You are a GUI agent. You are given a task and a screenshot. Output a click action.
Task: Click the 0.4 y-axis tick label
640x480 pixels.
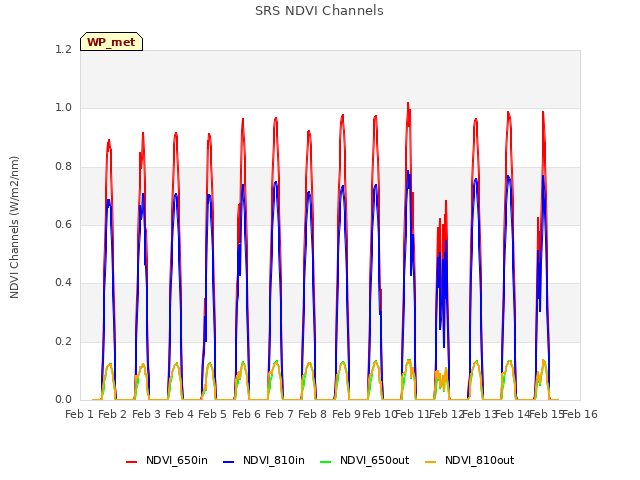63,283
